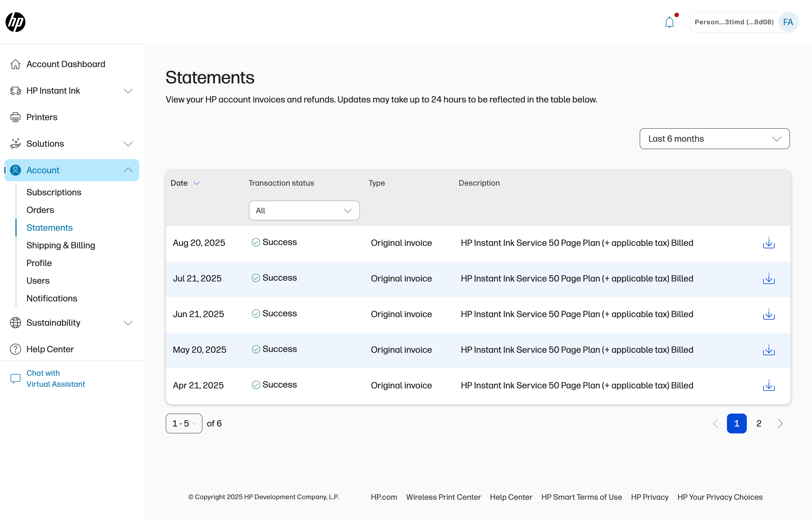812x521 pixels.
Task: Open HP Your Privacy Choices link
Action: pos(720,497)
